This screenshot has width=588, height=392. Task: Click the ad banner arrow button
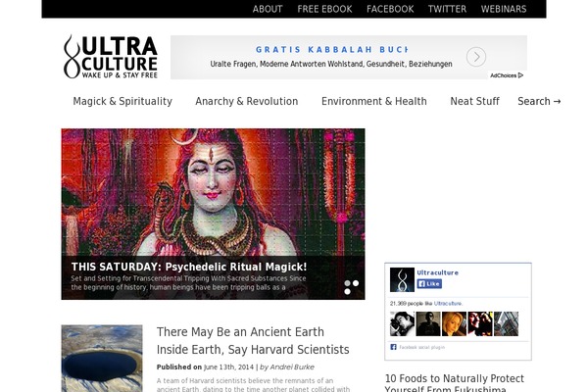(x=476, y=57)
